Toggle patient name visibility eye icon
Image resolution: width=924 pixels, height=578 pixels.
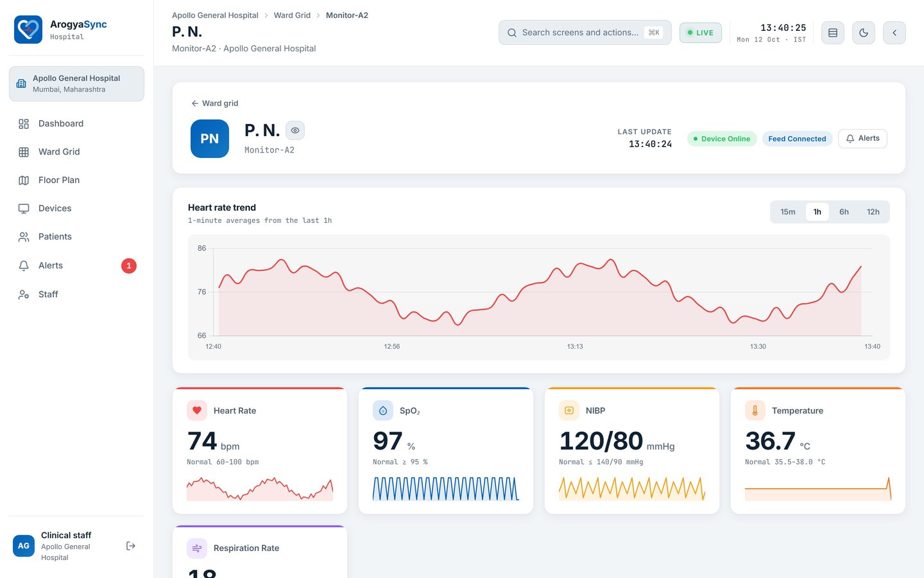[x=295, y=130]
